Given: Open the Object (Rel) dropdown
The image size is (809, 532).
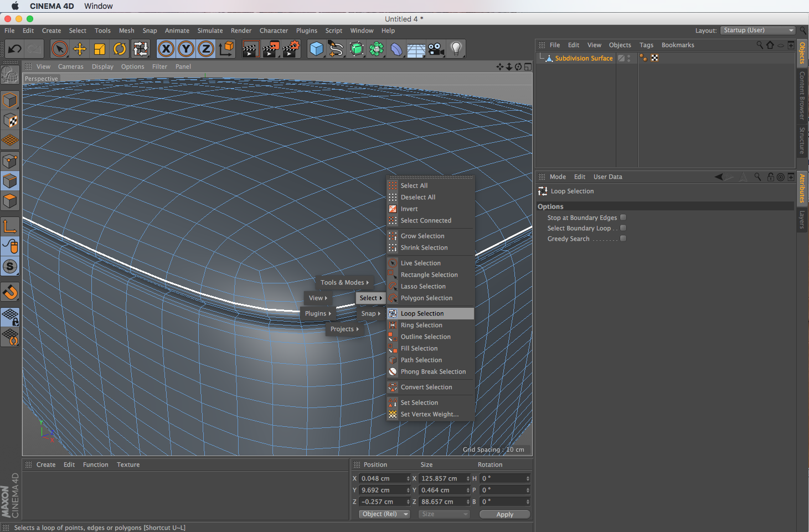Looking at the screenshot, I should click(x=384, y=514).
